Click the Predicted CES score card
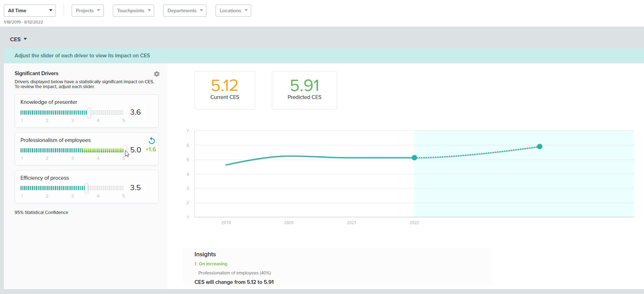The height and width of the screenshot is (294, 644). click(x=304, y=90)
